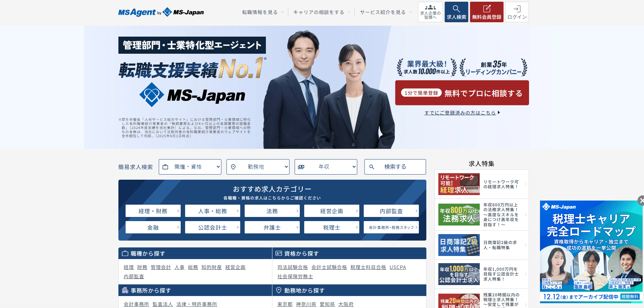The width and height of the screenshot is (644, 308).
Task: Open the 職種・資格 dropdown
Action: coord(190,167)
